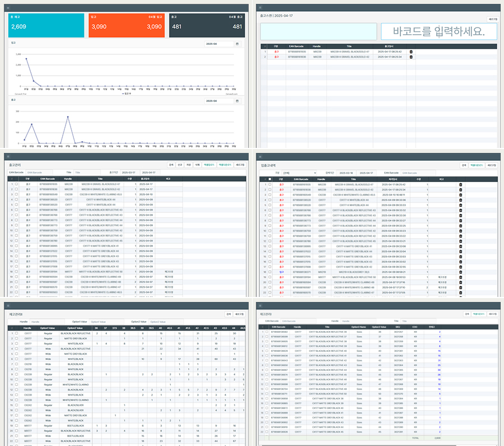Click trash icon for row 19 in 입출고내역
The image size is (504, 446).
tap(461, 277)
